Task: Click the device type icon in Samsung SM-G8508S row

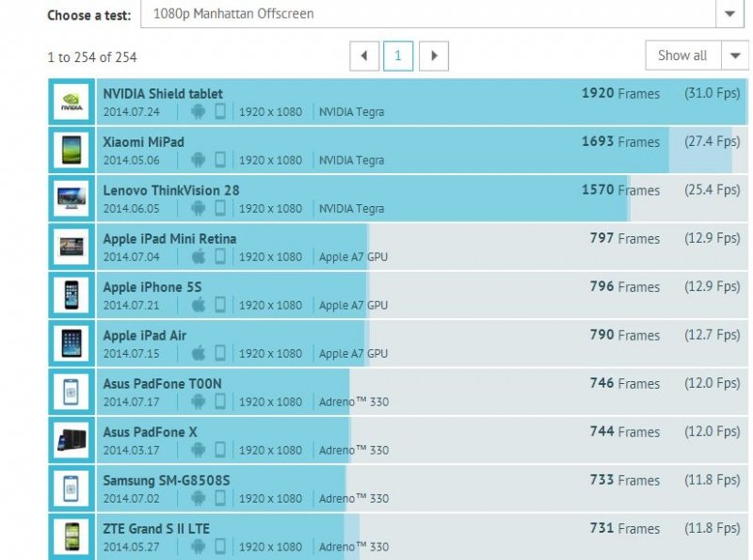Action: [x=220, y=498]
